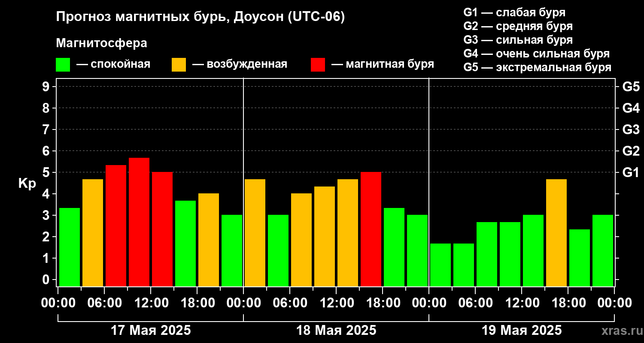Click the orange 12:00–15:00 bar on 18 May
This screenshot has width=644, height=343.
348,233
